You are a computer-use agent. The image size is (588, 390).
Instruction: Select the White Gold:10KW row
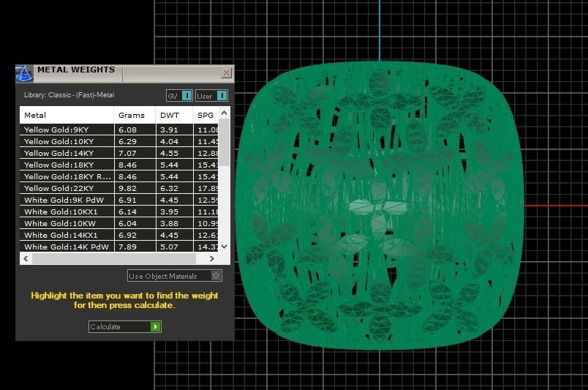[119, 223]
